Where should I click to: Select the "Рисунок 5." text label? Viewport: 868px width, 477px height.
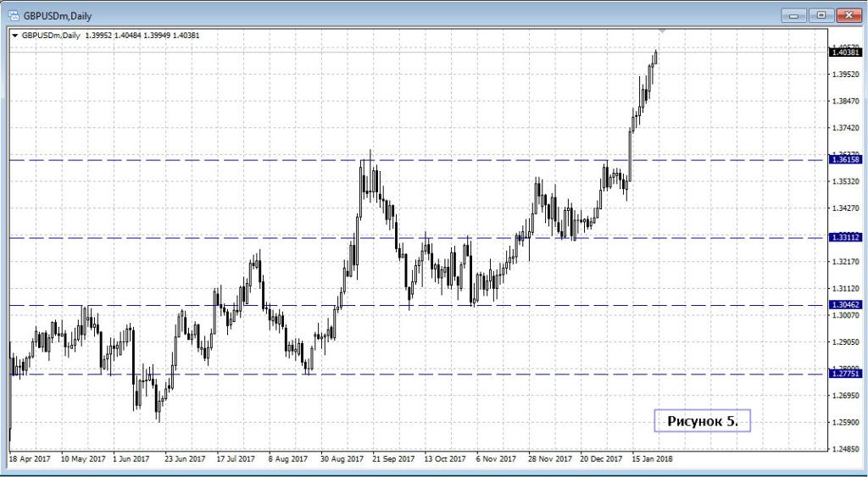click(702, 420)
